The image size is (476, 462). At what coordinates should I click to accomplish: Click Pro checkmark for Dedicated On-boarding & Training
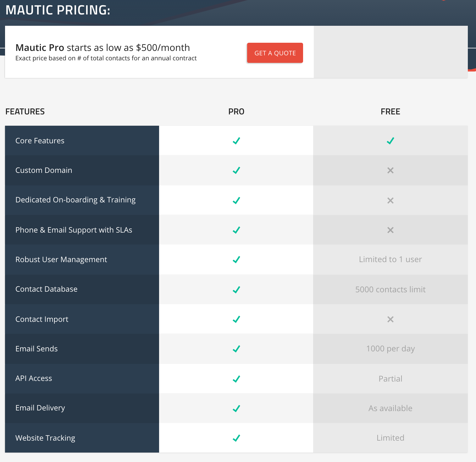pos(236,201)
